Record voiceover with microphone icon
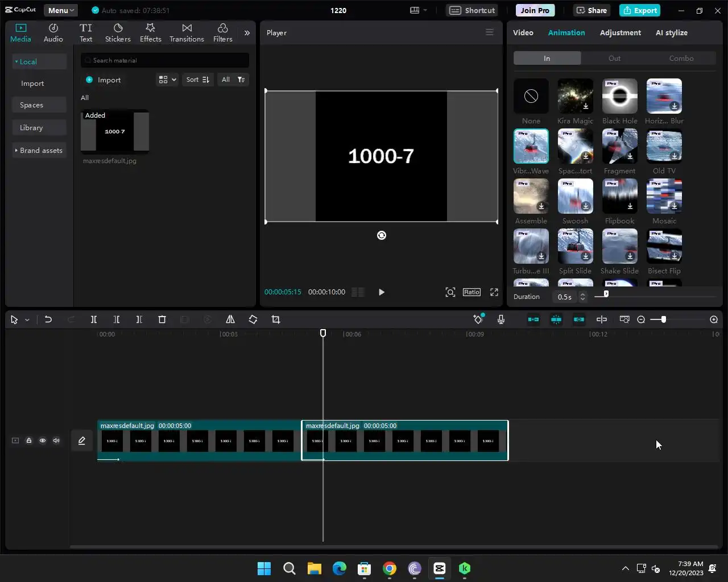The image size is (728, 582). click(501, 319)
